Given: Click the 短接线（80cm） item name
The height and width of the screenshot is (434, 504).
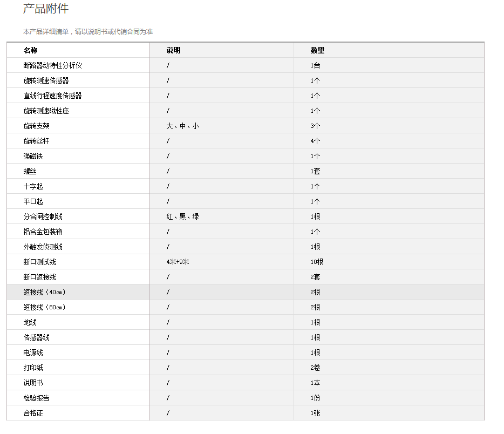Looking at the screenshot, I should 45,307.
